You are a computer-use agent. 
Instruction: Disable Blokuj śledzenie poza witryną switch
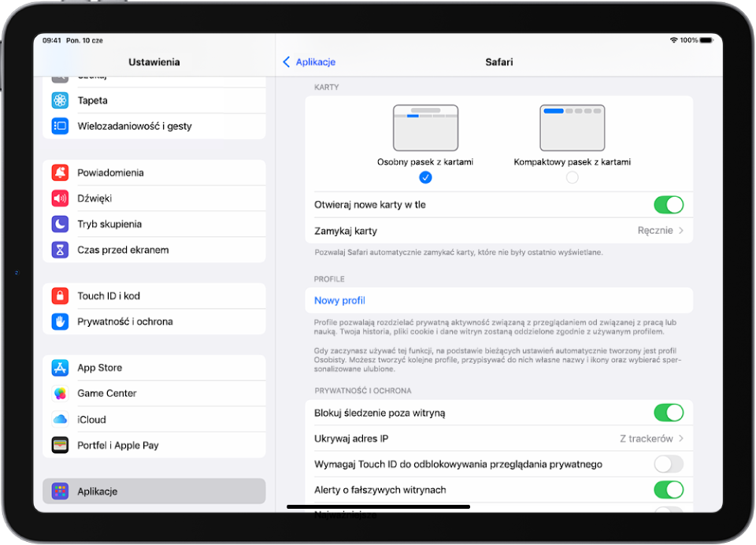669,413
